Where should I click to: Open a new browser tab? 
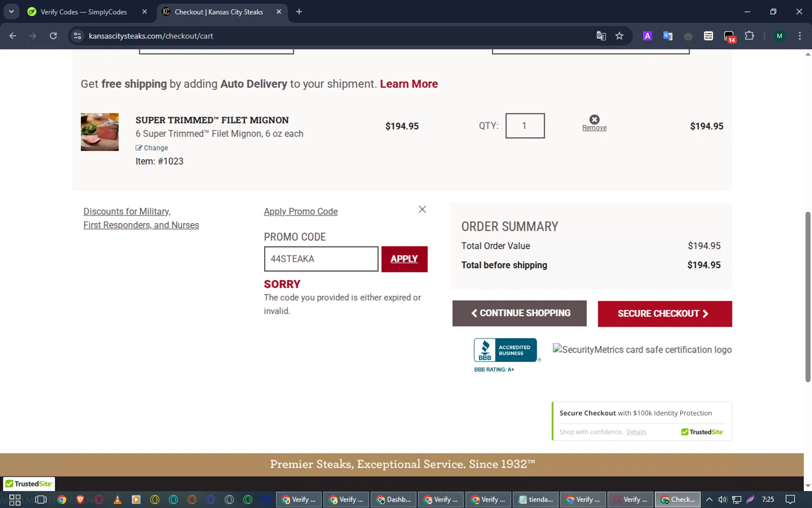299,12
